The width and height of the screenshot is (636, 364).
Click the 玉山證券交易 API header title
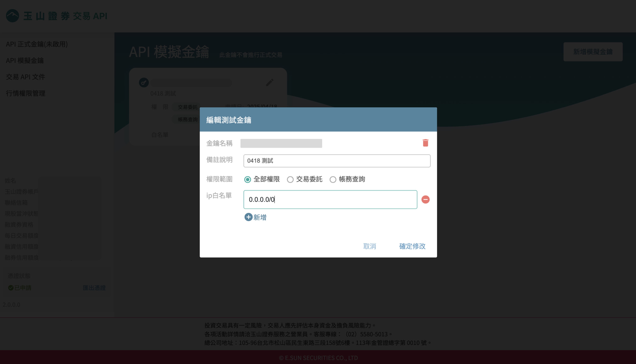tap(65, 16)
